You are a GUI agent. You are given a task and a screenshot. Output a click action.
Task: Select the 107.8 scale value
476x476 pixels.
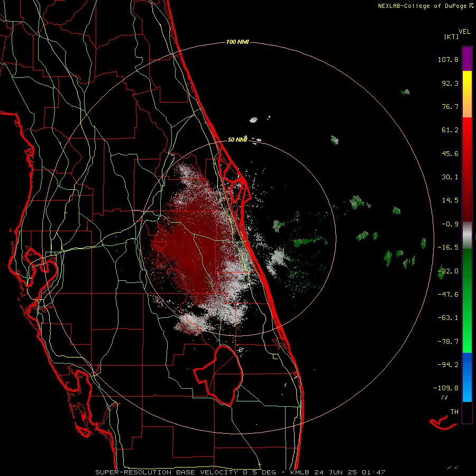click(x=448, y=59)
